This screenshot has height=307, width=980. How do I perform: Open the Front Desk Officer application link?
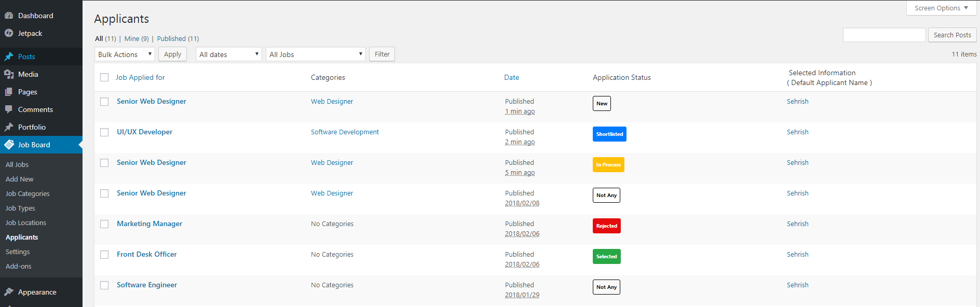146,254
